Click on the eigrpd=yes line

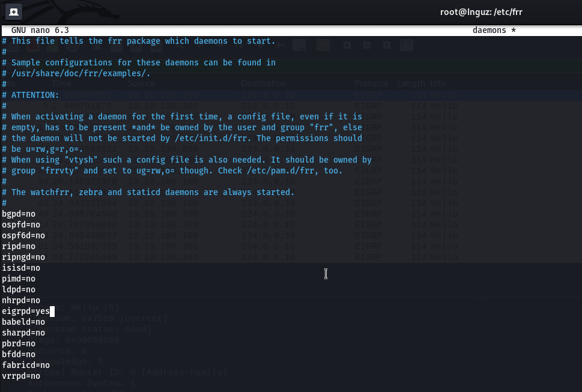[x=26, y=311]
